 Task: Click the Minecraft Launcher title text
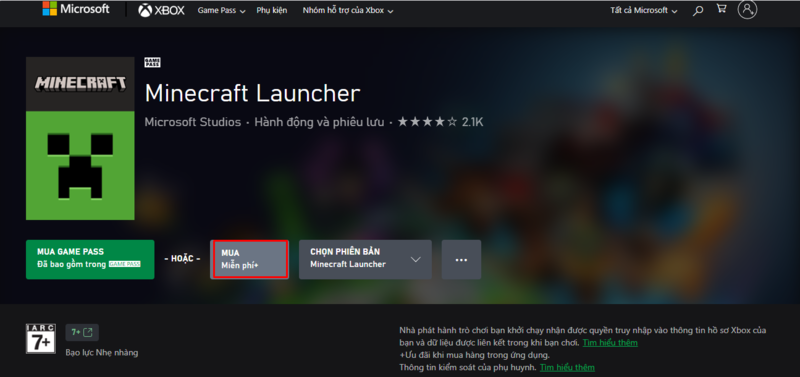click(x=253, y=93)
